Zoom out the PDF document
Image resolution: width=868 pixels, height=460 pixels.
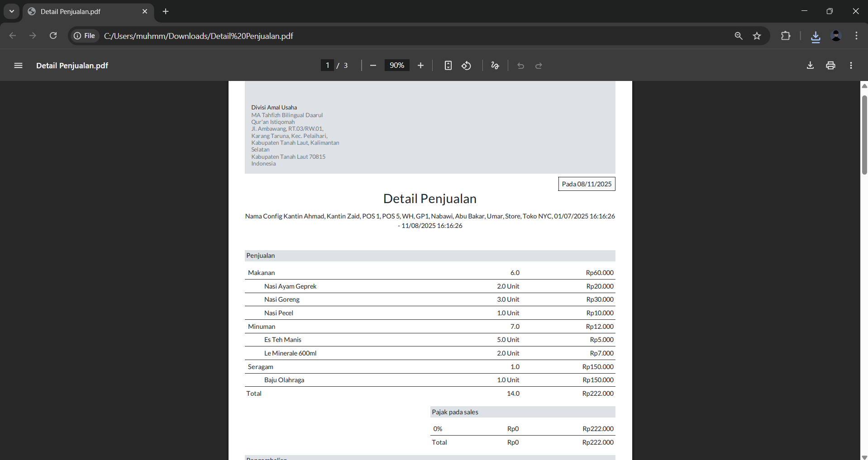pyautogui.click(x=373, y=66)
